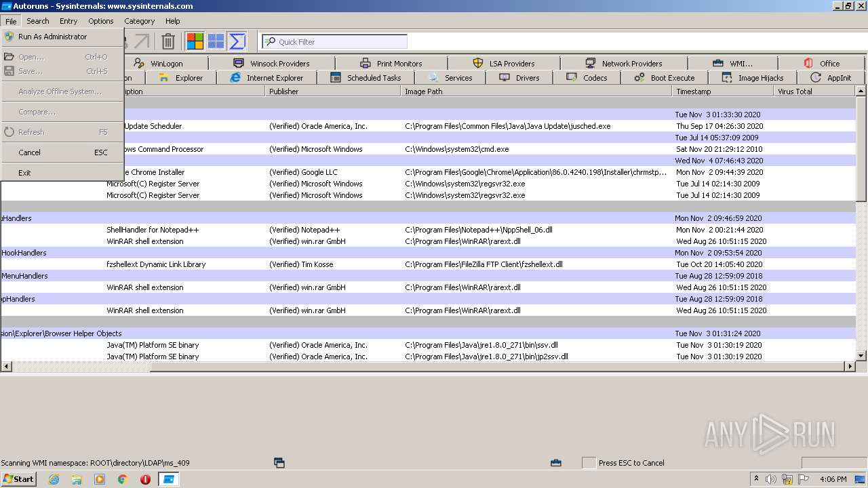Viewport: 868px width, 488px height.
Task: Click the vertical scrollbar down arrow
Action: tap(861, 355)
